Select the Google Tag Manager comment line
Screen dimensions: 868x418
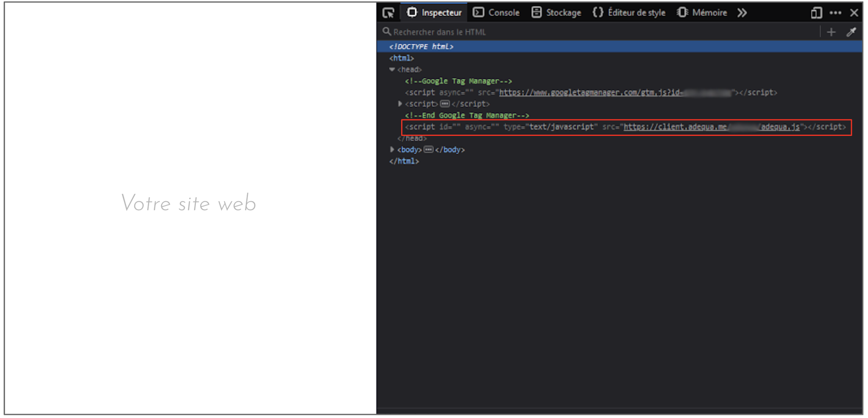click(x=458, y=81)
